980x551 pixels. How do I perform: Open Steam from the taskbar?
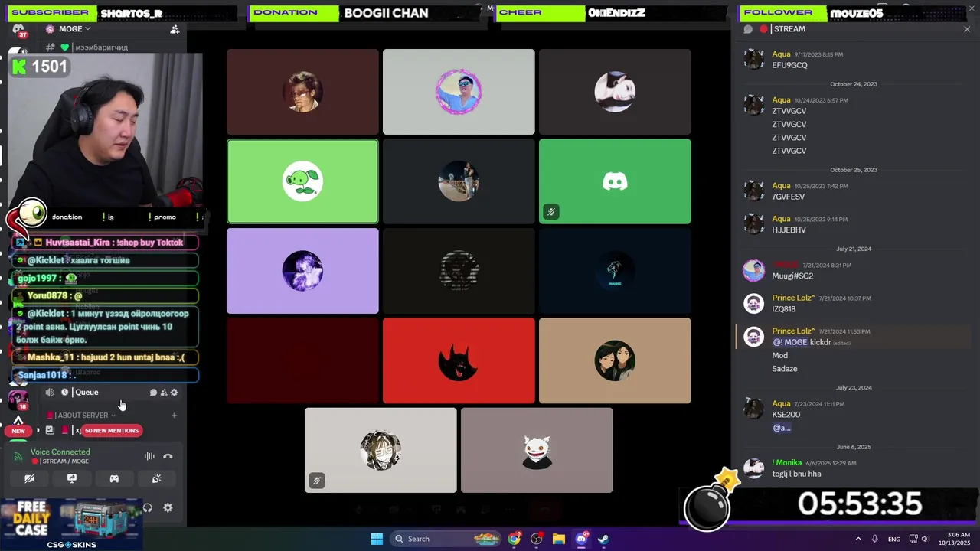[603, 539]
